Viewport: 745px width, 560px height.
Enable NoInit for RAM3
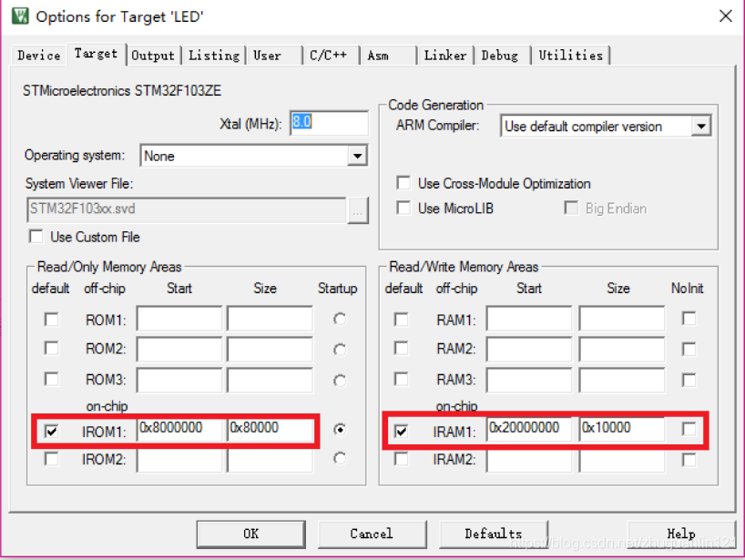(x=689, y=380)
